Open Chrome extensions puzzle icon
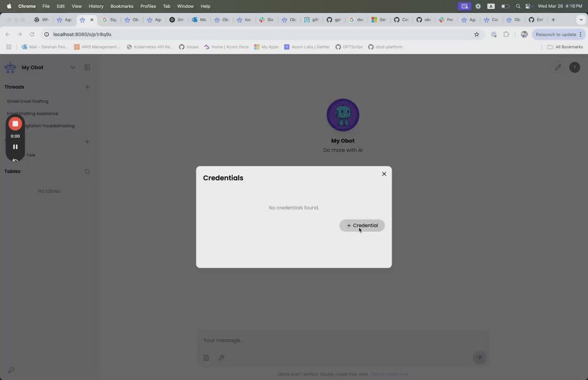Viewport: 588px width, 380px height. [506, 34]
